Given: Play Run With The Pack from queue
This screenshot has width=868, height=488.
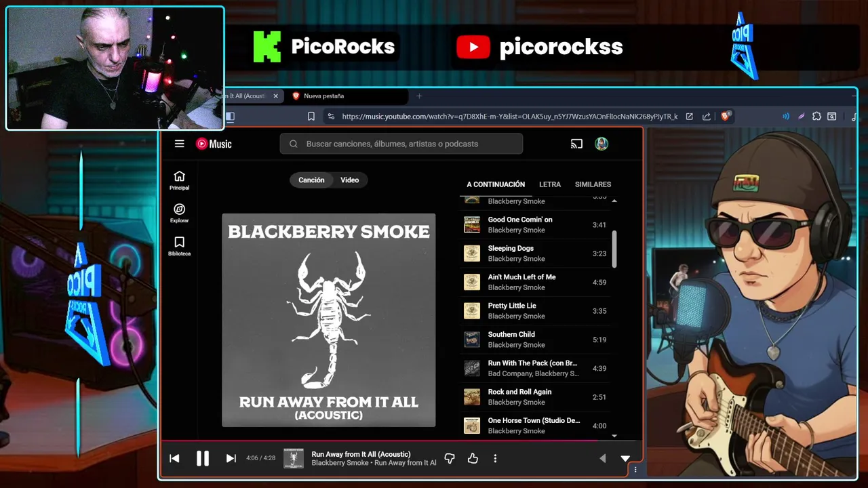Looking at the screenshot, I should click(535, 368).
